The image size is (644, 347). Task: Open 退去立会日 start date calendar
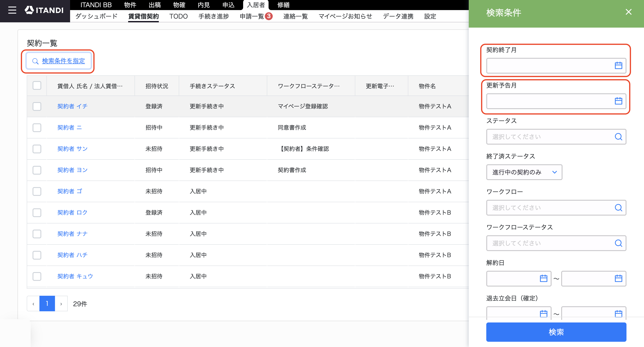pyautogui.click(x=543, y=313)
